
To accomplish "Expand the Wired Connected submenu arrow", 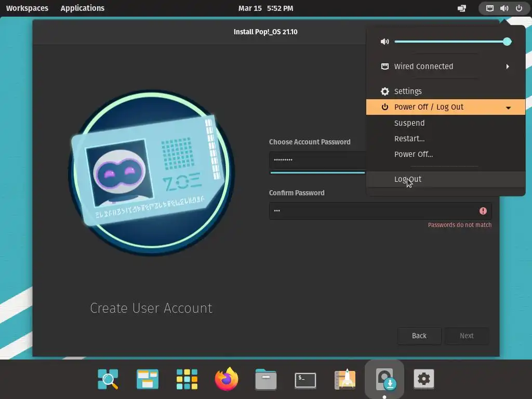I will point(508,66).
